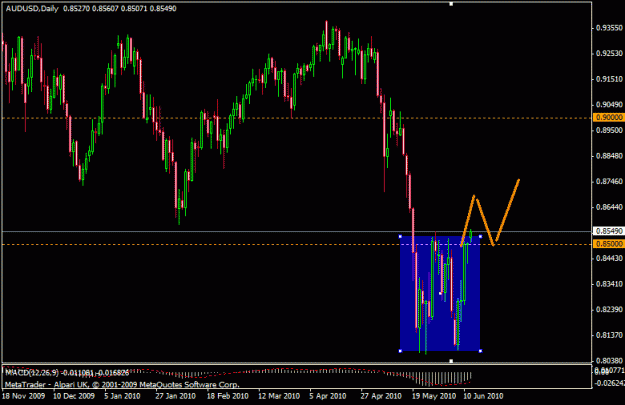Click the 0.84430 price axis label
Image resolution: width=625 pixels, height=405 pixels.
point(609,258)
